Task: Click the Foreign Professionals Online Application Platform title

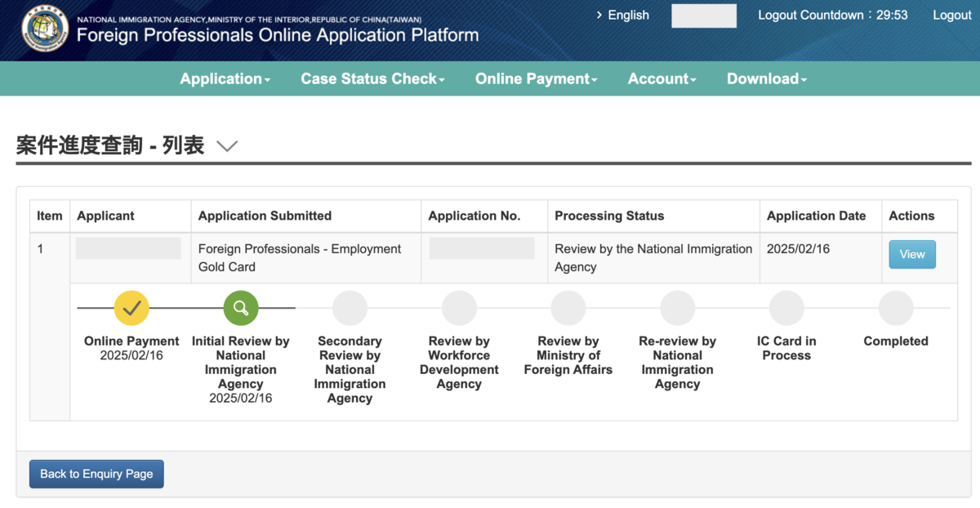Action: coord(278,35)
